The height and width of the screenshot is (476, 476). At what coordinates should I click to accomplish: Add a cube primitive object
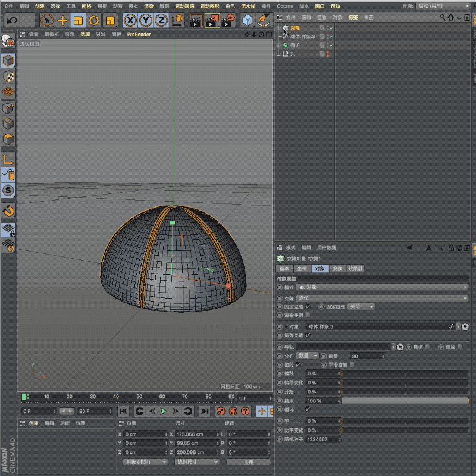[248, 20]
